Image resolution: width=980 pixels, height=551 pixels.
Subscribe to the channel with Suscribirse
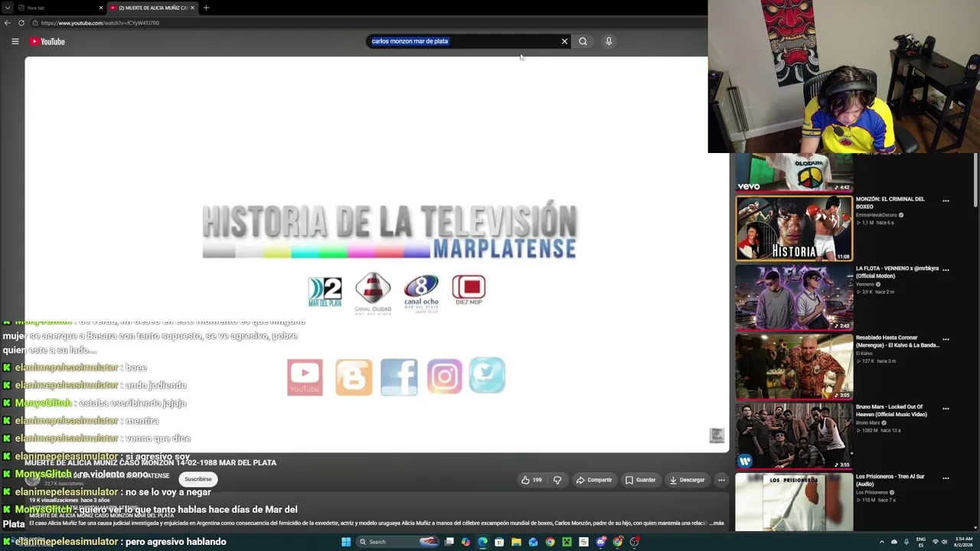pyautogui.click(x=198, y=479)
